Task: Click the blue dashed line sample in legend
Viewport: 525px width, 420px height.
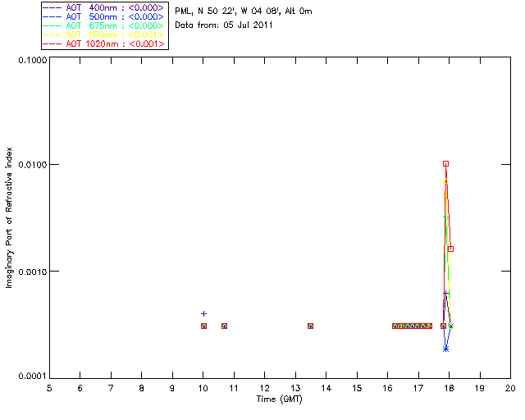Action: point(52,16)
